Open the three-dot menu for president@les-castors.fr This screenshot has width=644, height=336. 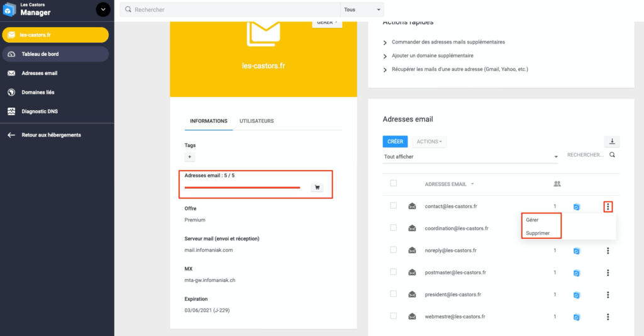[x=608, y=295]
